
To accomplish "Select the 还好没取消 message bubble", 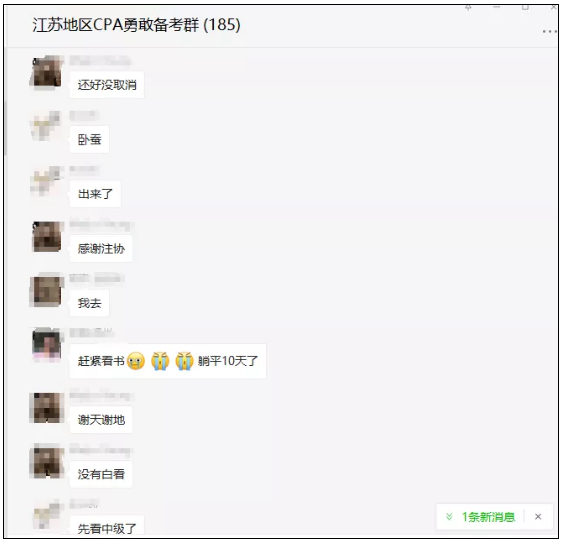I will tap(107, 85).
